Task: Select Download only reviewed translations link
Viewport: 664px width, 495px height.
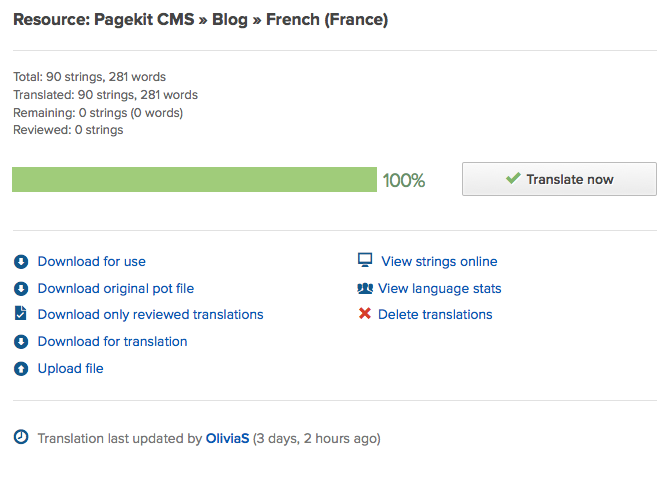Action: point(150,315)
